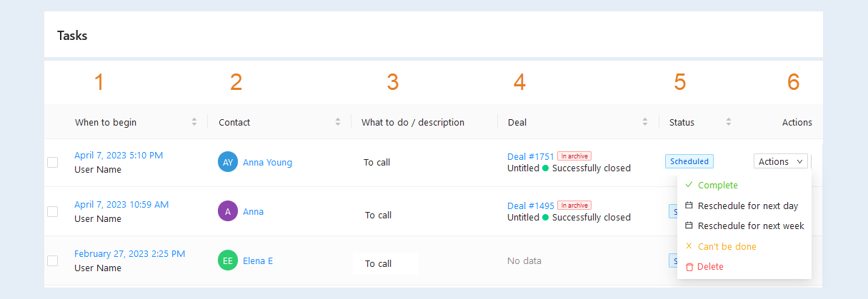Click the green EE avatar for Elena E

point(228,260)
